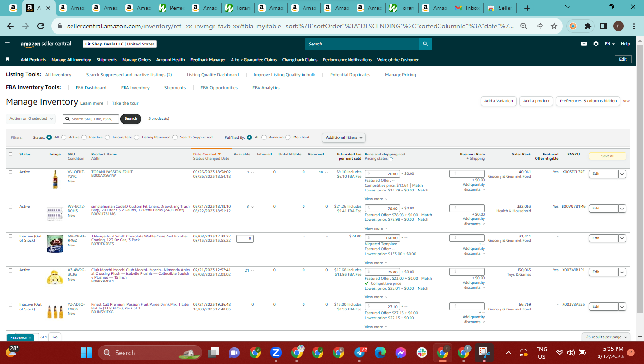The width and height of the screenshot is (644, 364).
Task: Click the Save all button
Action: [x=608, y=156]
